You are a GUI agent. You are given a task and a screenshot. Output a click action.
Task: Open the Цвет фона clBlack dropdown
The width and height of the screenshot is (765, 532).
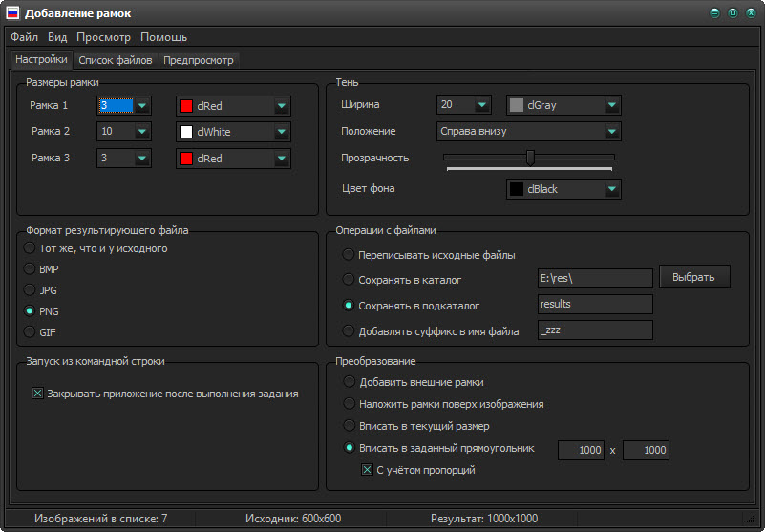pos(612,189)
